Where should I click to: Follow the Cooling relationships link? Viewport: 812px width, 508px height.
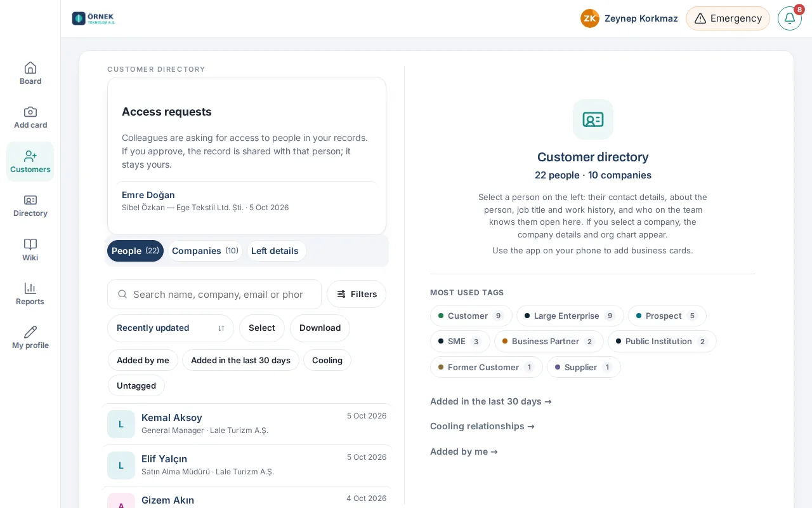(482, 426)
